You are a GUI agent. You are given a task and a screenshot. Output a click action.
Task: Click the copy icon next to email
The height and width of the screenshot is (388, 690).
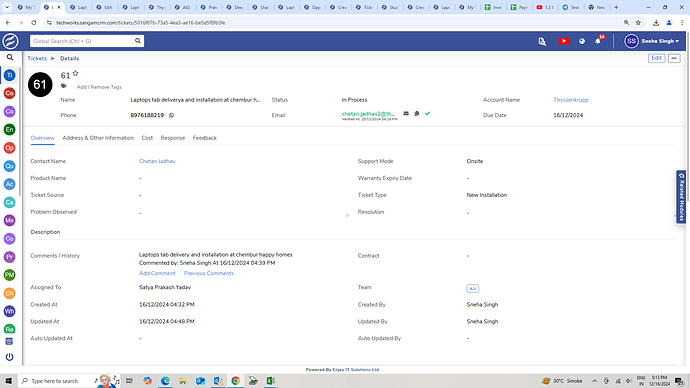pyautogui.click(x=417, y=113)
